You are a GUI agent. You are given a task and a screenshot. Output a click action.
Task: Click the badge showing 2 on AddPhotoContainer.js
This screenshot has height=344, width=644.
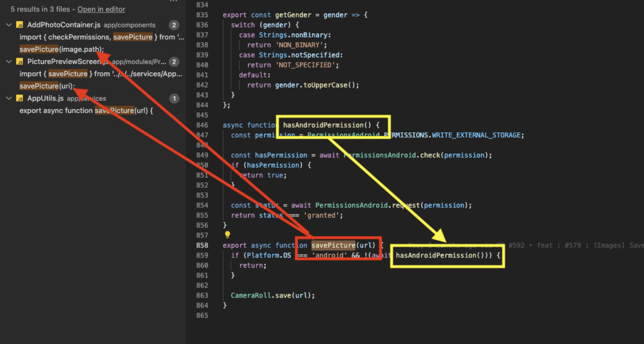click(x=174, y=25)
